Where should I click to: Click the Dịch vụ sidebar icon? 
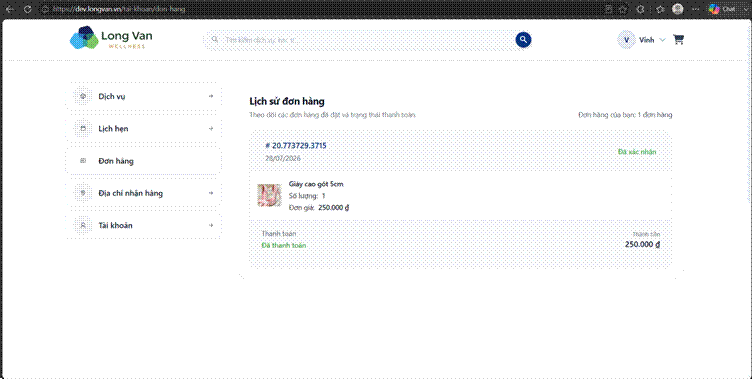[83, 96]
